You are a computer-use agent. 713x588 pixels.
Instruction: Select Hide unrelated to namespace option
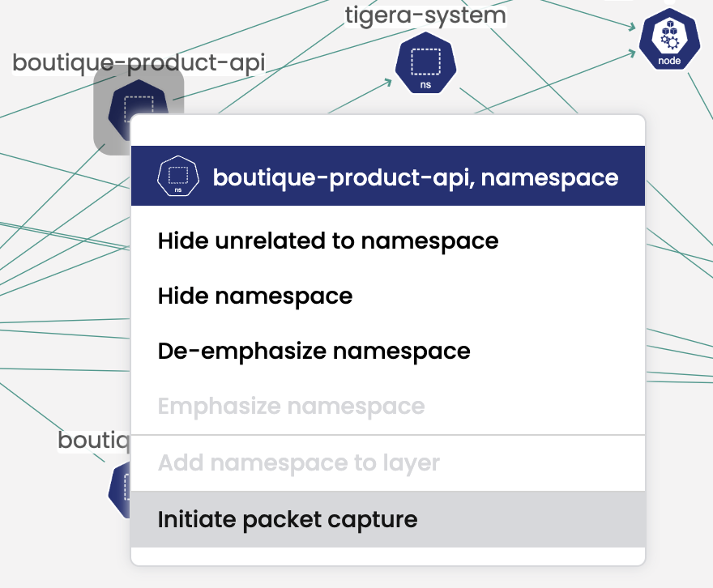(x=388, y=241)
